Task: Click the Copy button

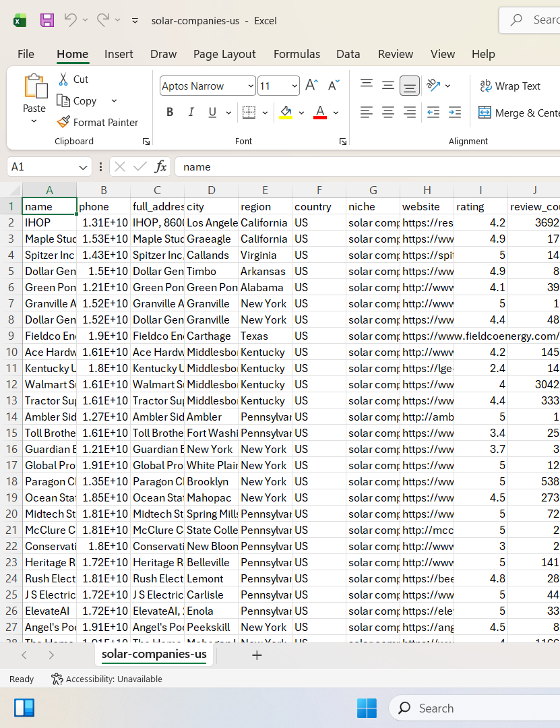Action: pyautogui.click(x=77, y=100)
